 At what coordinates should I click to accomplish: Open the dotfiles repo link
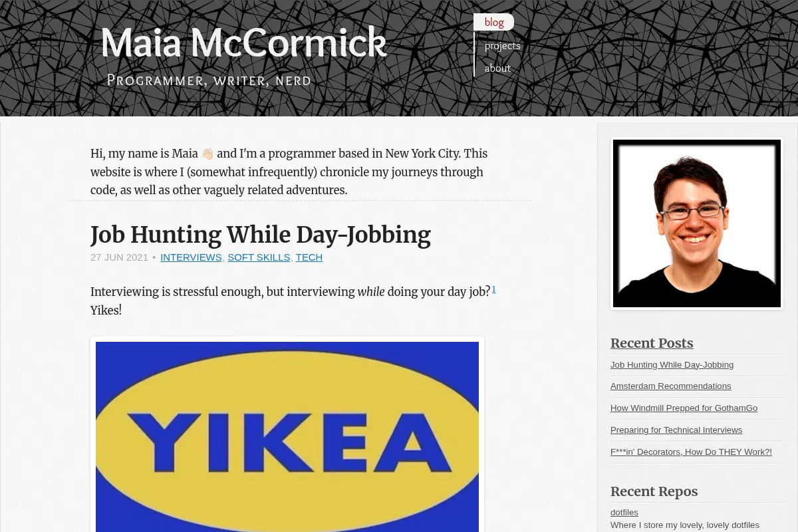click(x=624, y=512)
